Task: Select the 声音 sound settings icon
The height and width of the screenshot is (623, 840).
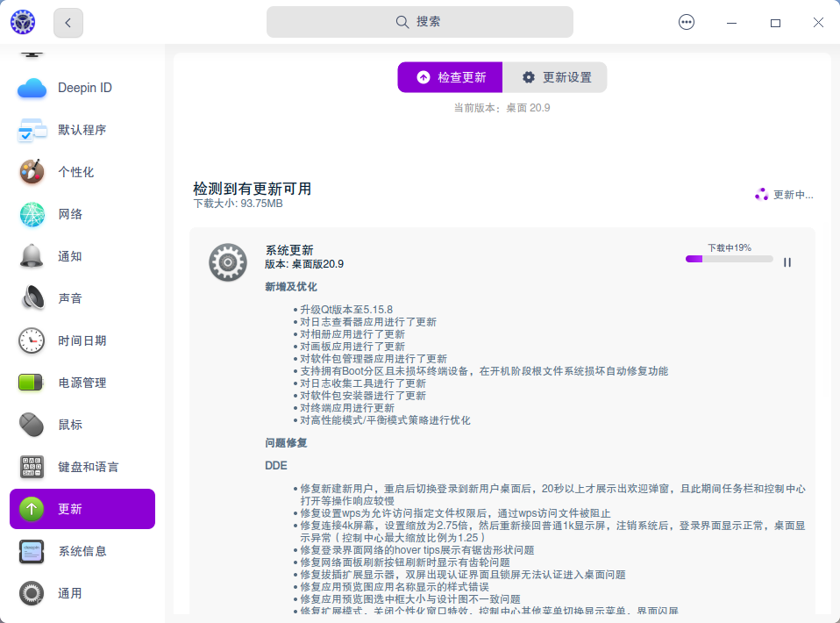Action: [x=83, y=298]
